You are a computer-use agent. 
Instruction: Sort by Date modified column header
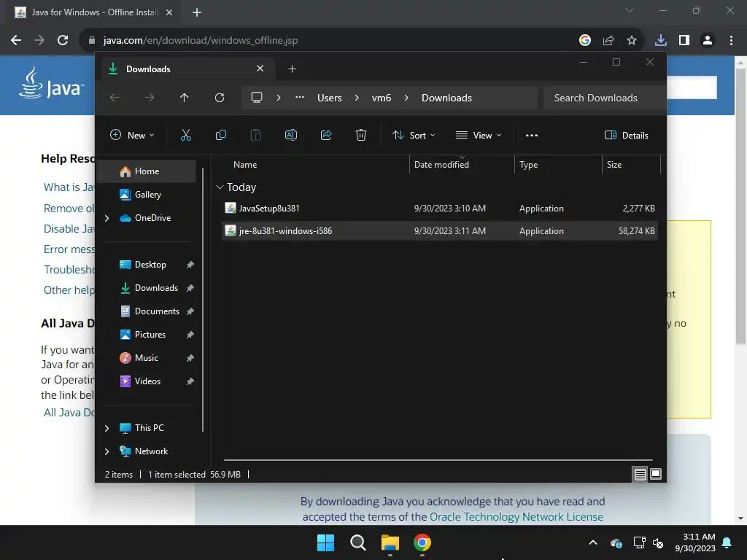point(462,164)
